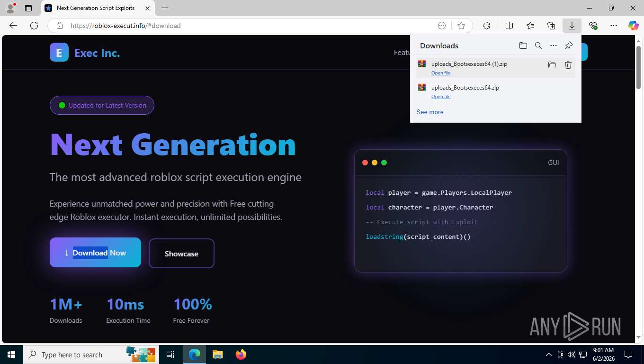
Task: Open Task View on taskbar
Action: tap(171, 355)
